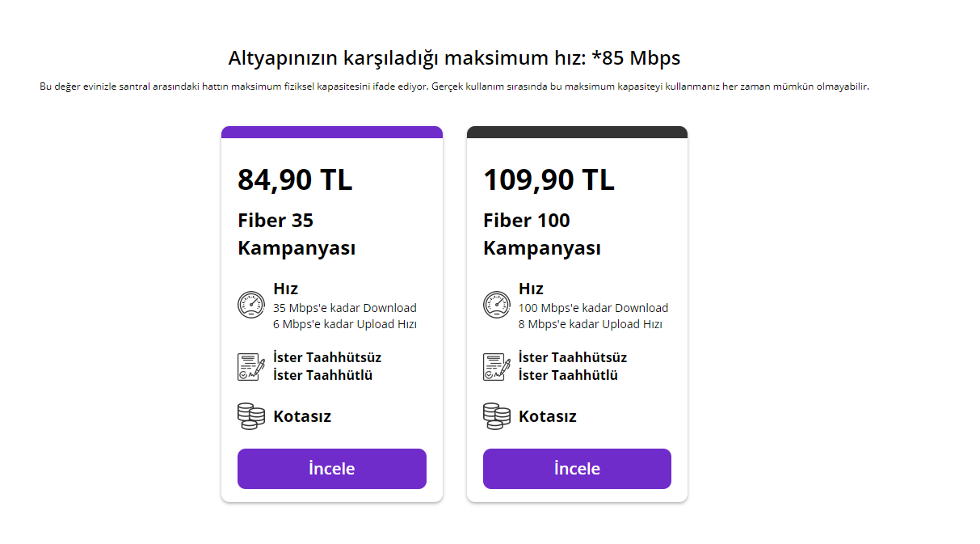980x544 pixels.
Task: Click the Kotasız label in Fiber 100 card
Action: click(x=548, y=417)
